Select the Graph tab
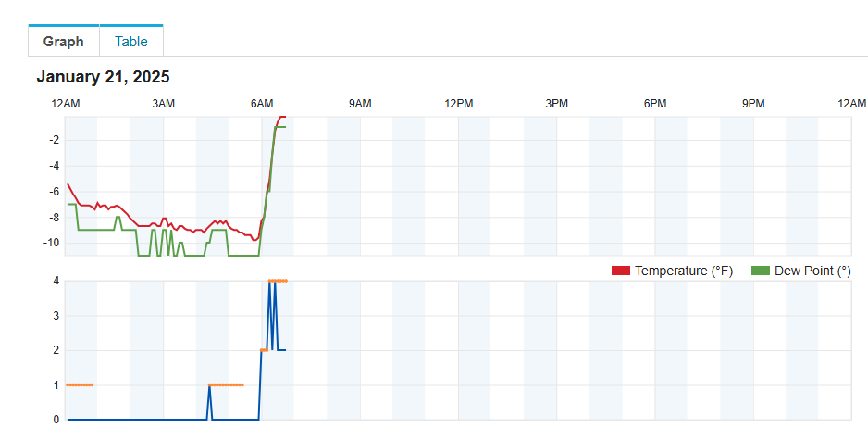 point(64,41)
